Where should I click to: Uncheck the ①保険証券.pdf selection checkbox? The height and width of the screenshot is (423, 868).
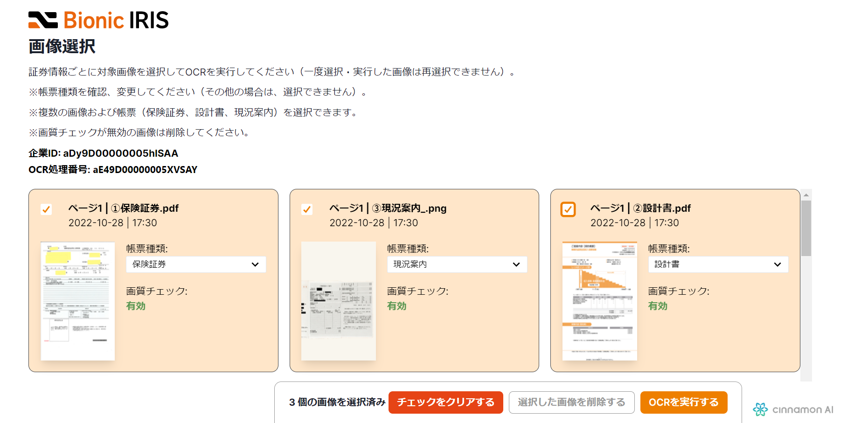[x=46, y=210]
